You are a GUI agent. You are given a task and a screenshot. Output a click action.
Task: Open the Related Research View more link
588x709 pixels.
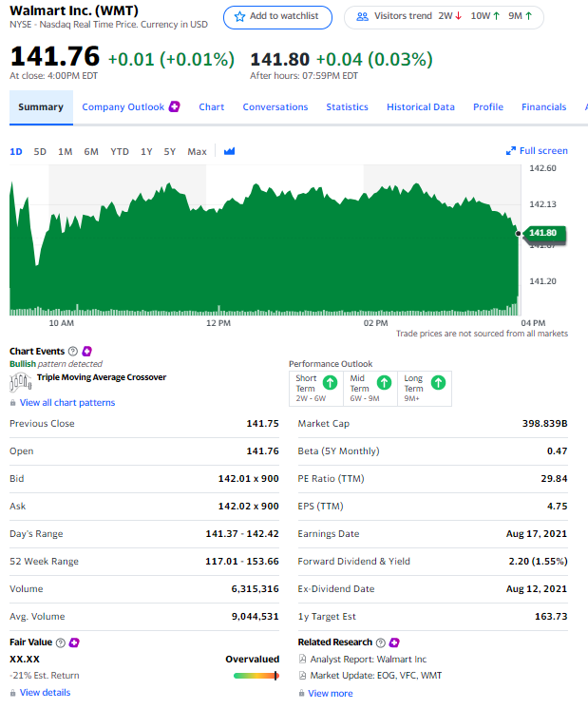click(331, 694)
